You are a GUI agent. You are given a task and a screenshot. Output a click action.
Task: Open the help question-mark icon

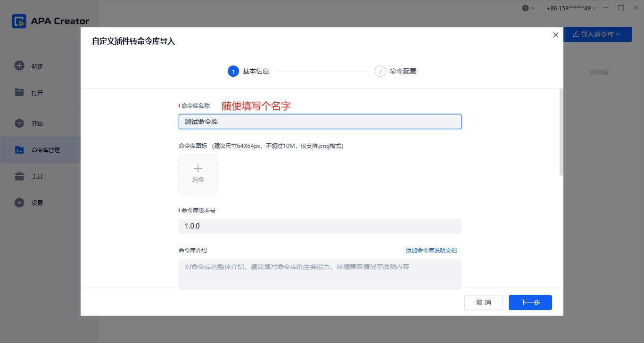tap(525, 8)
